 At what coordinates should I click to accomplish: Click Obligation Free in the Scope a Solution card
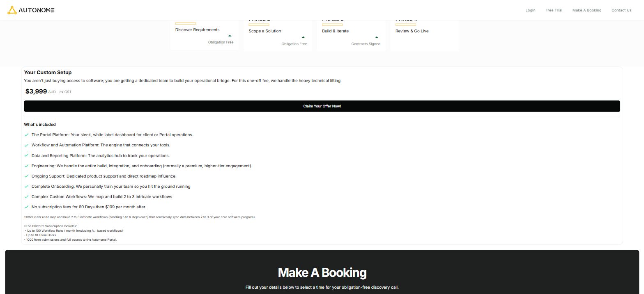click(x=294, y=44)
